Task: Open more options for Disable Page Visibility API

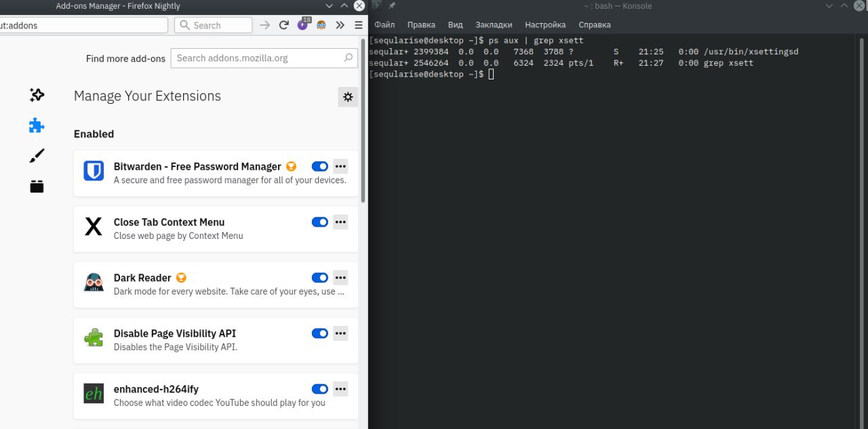Action: tap(340, 333)
